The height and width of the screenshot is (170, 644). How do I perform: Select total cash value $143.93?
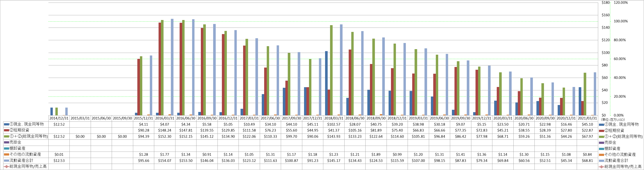334,137
